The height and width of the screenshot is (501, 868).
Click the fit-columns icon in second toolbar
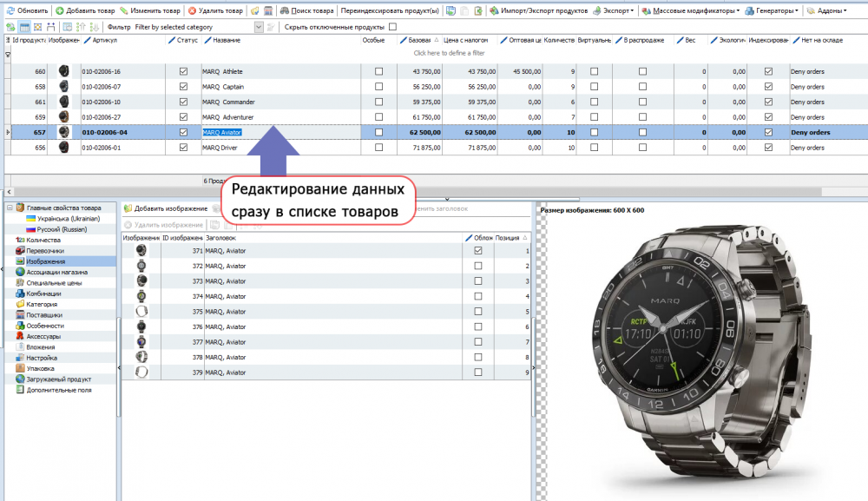point(37,27)
